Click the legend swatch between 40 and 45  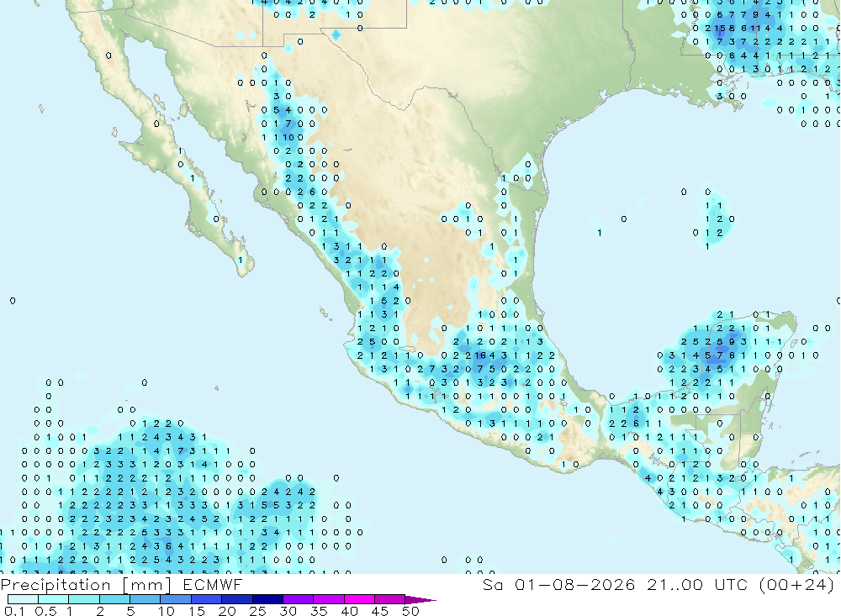pos(359,599)
